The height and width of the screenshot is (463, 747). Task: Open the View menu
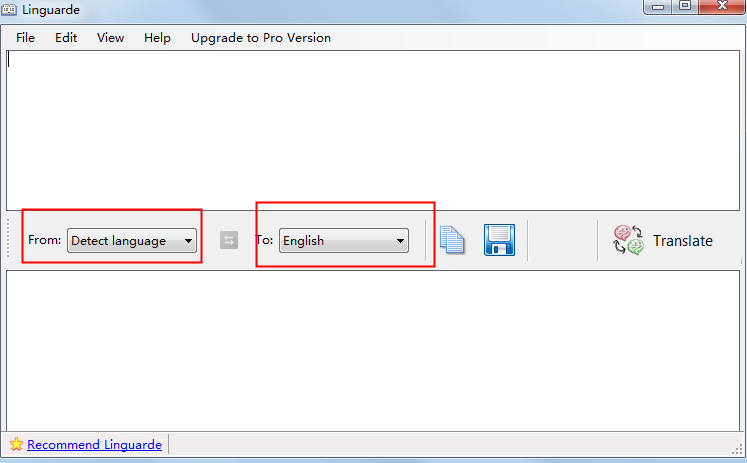111,38
